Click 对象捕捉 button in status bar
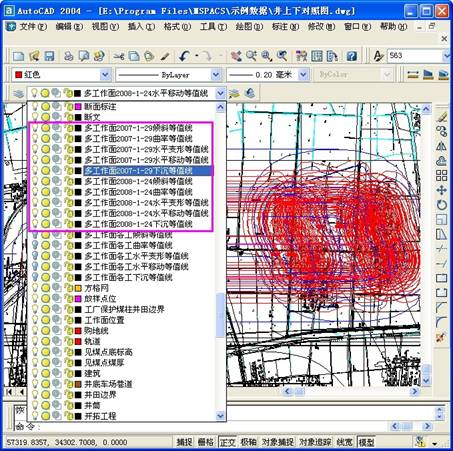The width and height of the screenshot is (453, 451). coord(278,442)
